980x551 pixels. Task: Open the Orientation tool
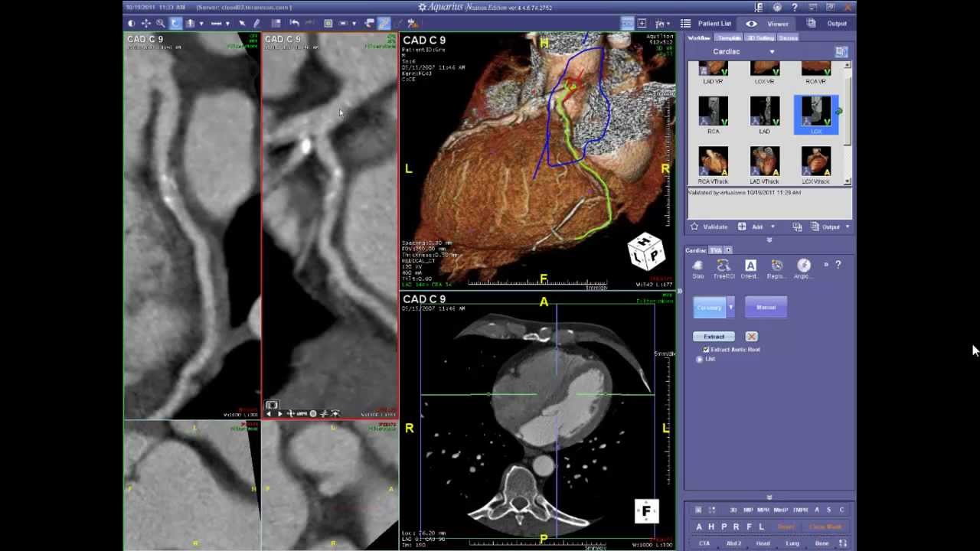click(750, 269)
